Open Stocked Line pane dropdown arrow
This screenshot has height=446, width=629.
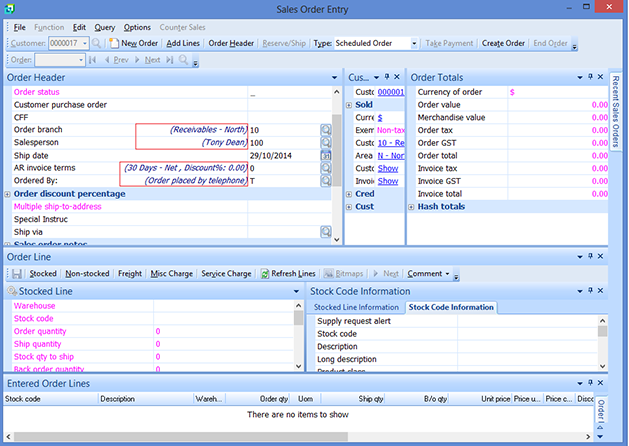[x=296, y=292]
